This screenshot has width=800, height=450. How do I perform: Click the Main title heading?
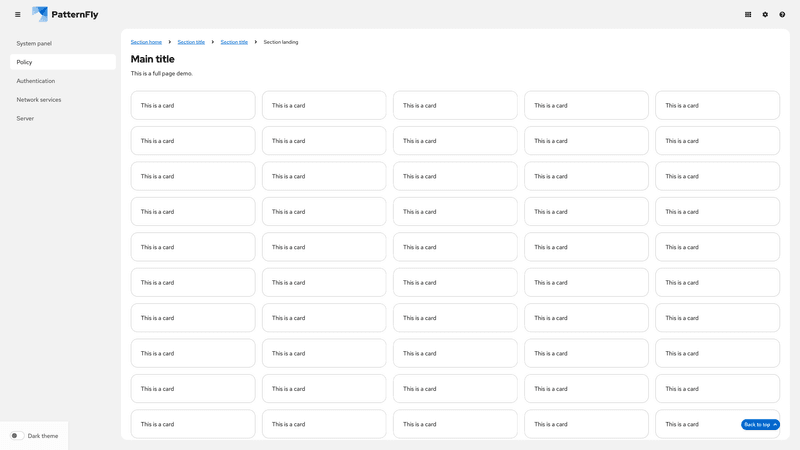152,59
